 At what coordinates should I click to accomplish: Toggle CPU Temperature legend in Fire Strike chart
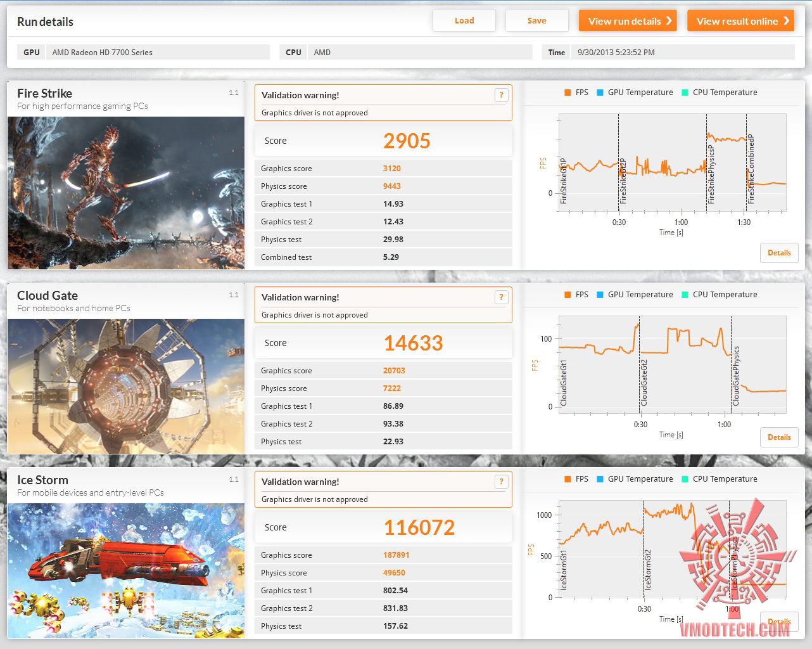720,93
